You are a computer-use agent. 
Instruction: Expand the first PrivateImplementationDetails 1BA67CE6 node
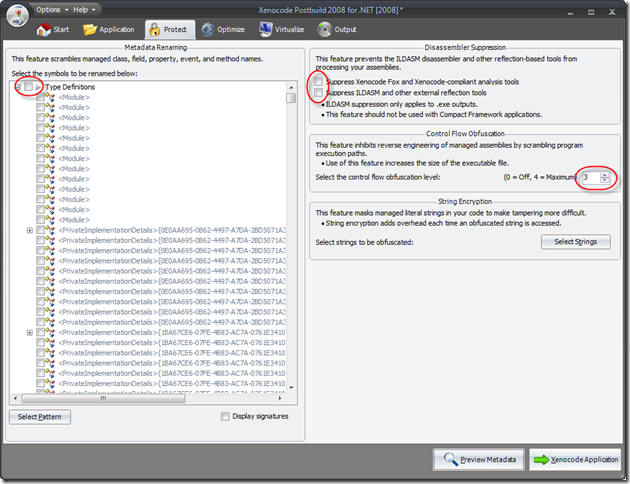(29, 332)
